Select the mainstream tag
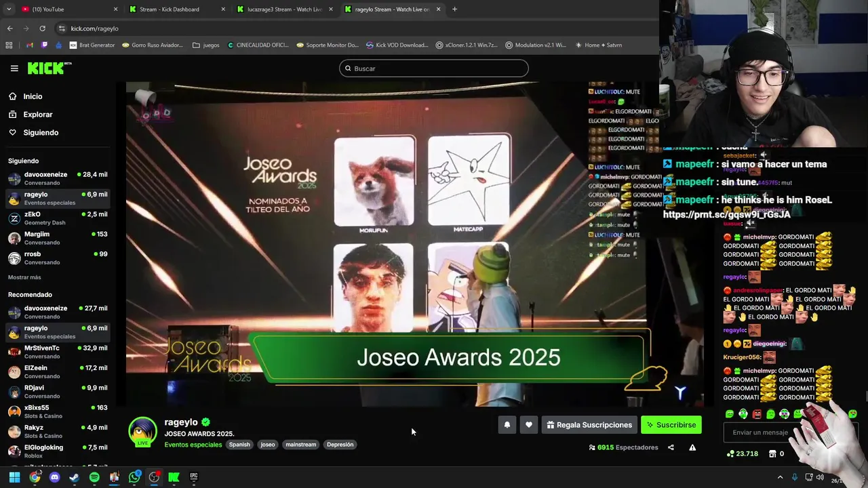This screenshot has width=868, height=488. 300,445
